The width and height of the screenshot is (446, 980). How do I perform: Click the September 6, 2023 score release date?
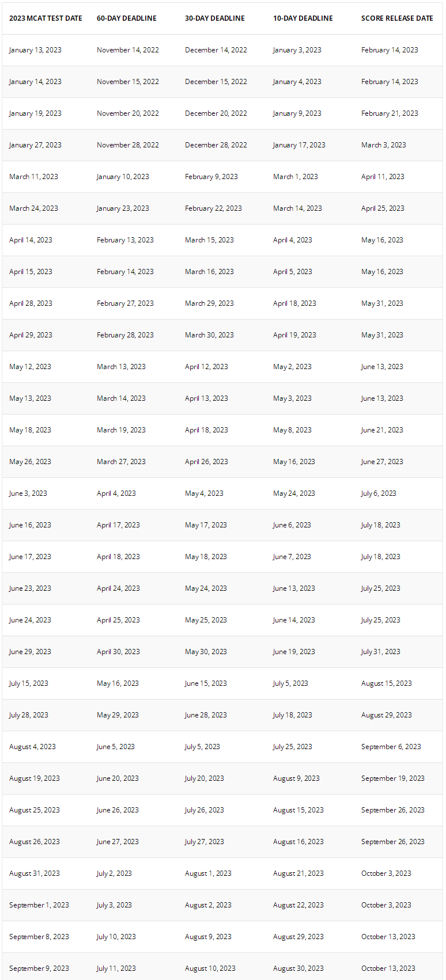(391, 747)
